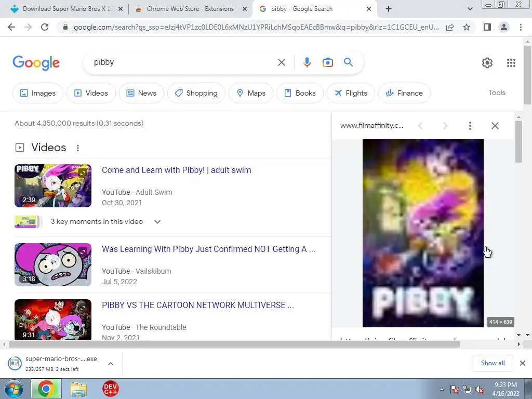The height and width of the screenshot is (399, 532).
Task: Show hidden system tray icons
Action: pos(442,390)
